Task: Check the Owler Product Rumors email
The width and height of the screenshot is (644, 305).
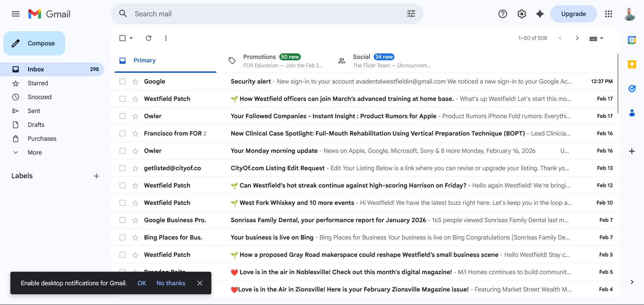Action: [x=122, y=116]
